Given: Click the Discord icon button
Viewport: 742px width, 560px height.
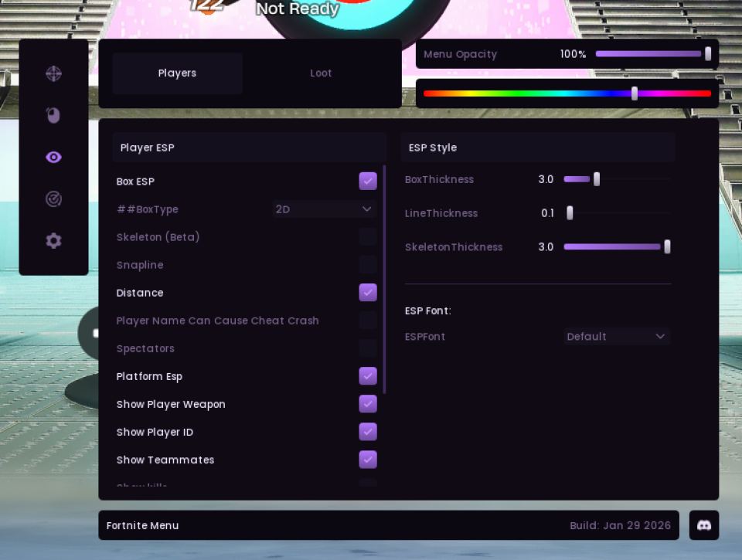Looking at the screenshot, I should pyautogui.click(x=703, y=525).
